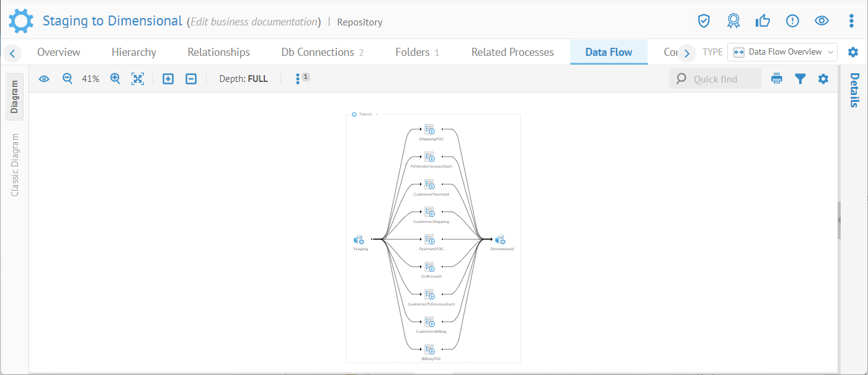Fit diagram to screen with fit icon

pos(138,79)
